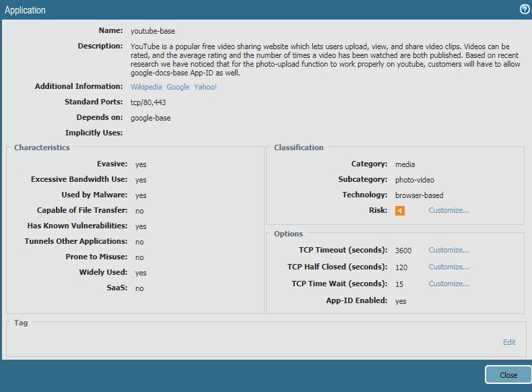Click the Prone to Misuse no value

click(x=139, y=257)
